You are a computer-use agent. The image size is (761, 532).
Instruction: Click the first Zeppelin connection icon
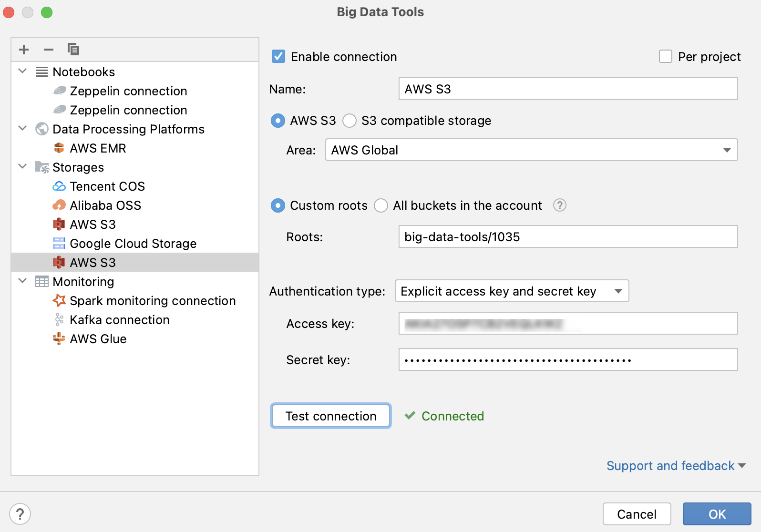[59, 91]
